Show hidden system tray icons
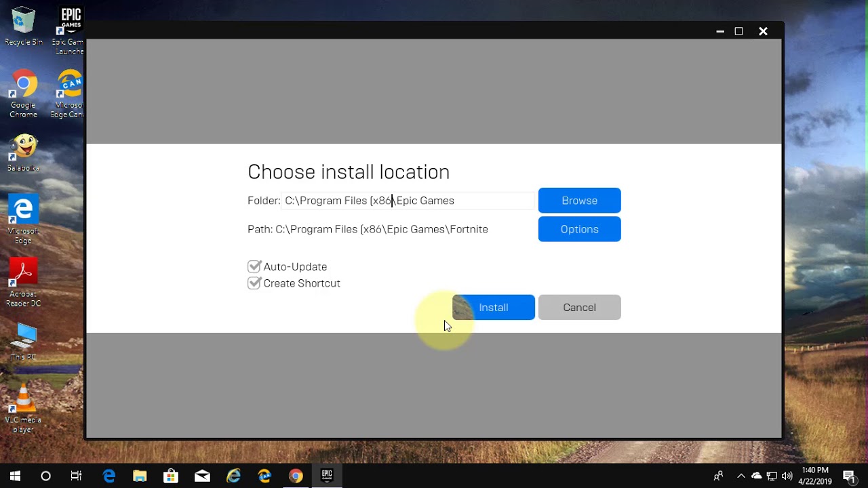The image size is (868, 488). click(x=741, y=476)
